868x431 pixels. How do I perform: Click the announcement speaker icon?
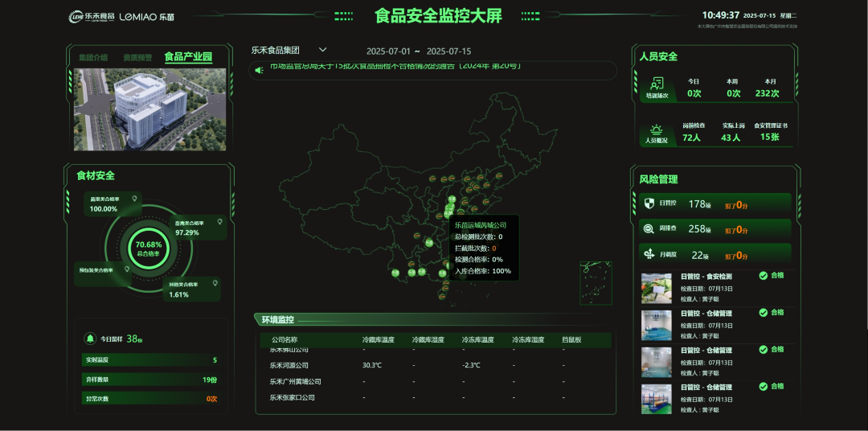[259, 70]
